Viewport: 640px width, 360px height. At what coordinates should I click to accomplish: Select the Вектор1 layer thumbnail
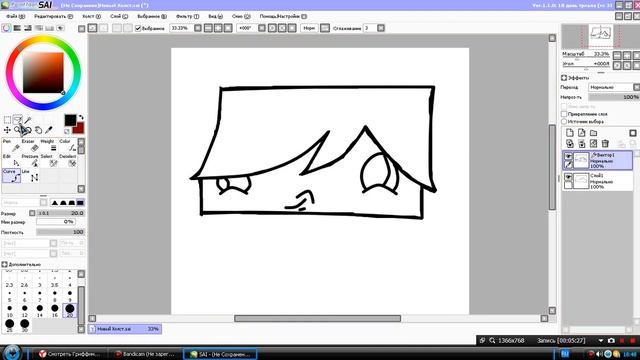click(581, 160)
